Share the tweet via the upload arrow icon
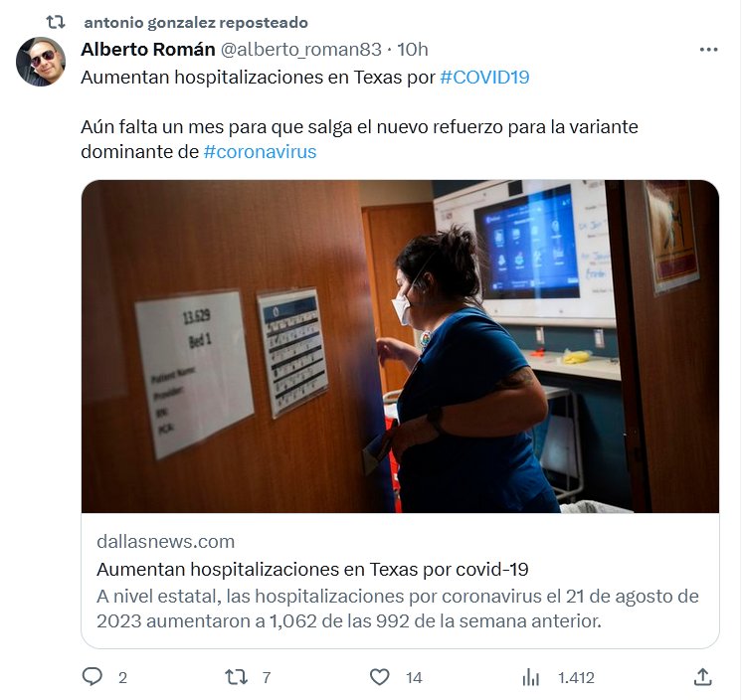 [x=703, y=677]
